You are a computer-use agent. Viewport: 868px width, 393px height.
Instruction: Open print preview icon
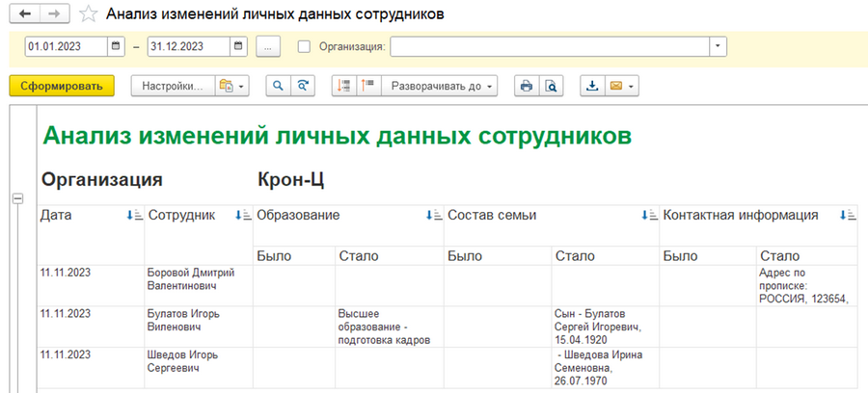[x=551, y=86]
